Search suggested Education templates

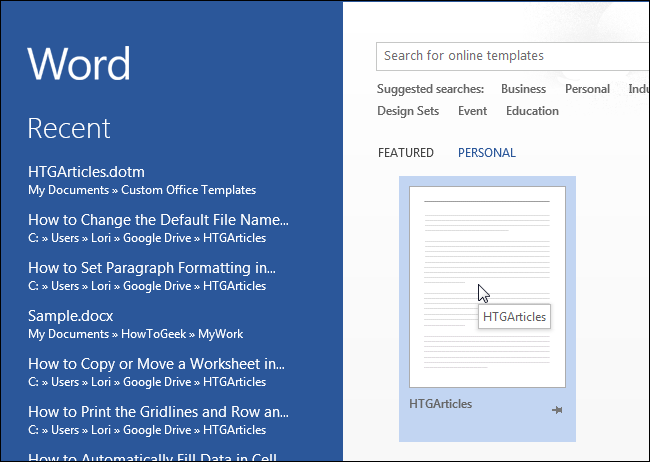532,111
